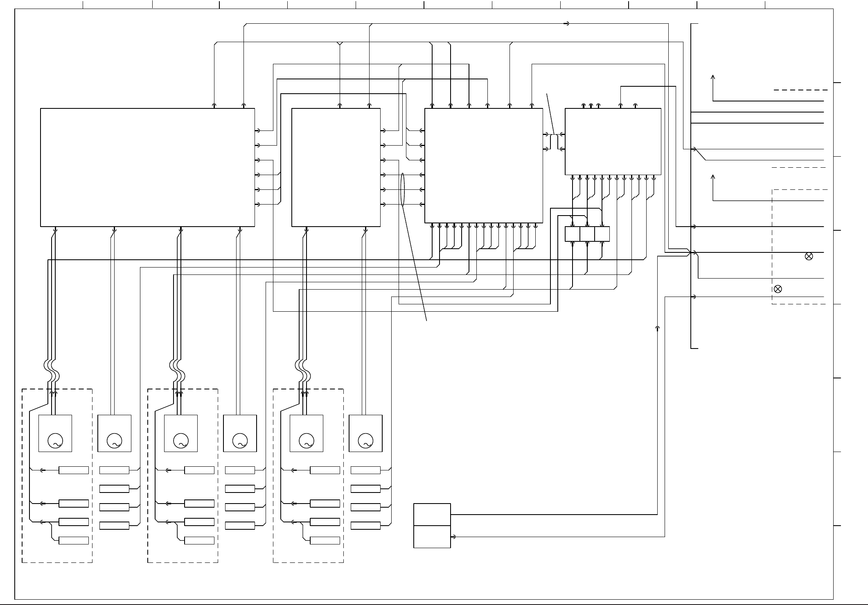Screen dimensions: 868x605
Task: Click the lowest small rectangle in first dashed group
Action: (x=74, y=541)
